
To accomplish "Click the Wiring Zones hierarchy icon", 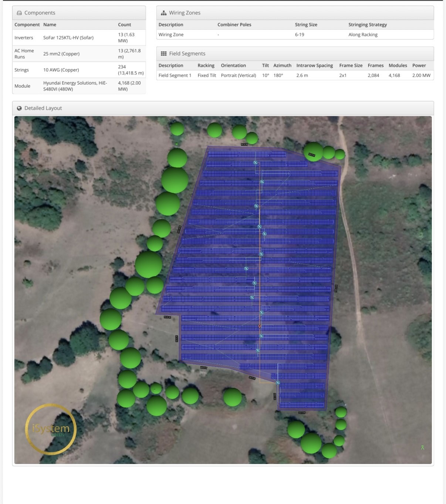I will (x=164, y=13).
